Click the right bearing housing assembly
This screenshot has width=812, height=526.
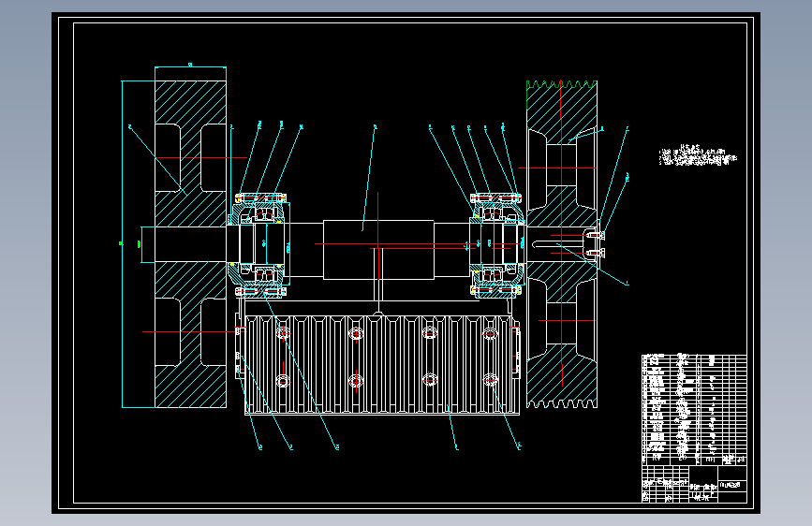coord(497,244)
